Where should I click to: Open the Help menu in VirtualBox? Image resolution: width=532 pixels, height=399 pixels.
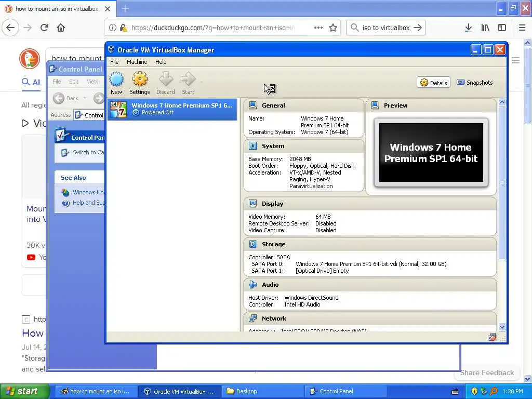[161, 62]
